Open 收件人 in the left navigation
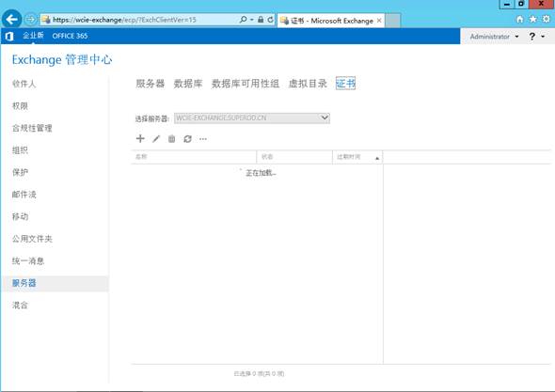The width and height of the screenshot is (555, 392). (24, 84)
